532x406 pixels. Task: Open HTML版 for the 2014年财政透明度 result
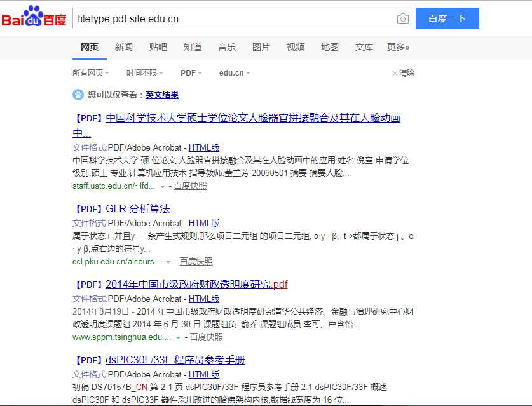click(x=204, y=299)
